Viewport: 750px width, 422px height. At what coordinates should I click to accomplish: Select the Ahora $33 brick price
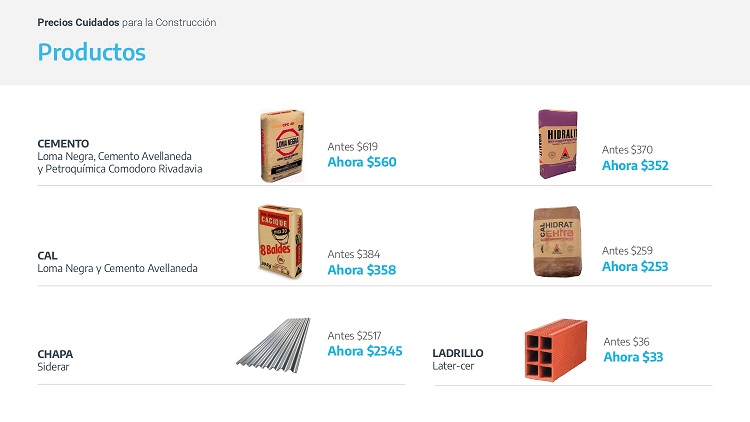633,357
